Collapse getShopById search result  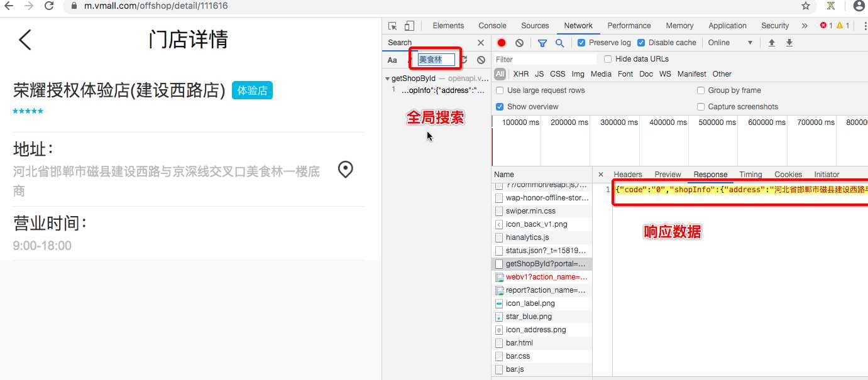[x=387, y=79]
